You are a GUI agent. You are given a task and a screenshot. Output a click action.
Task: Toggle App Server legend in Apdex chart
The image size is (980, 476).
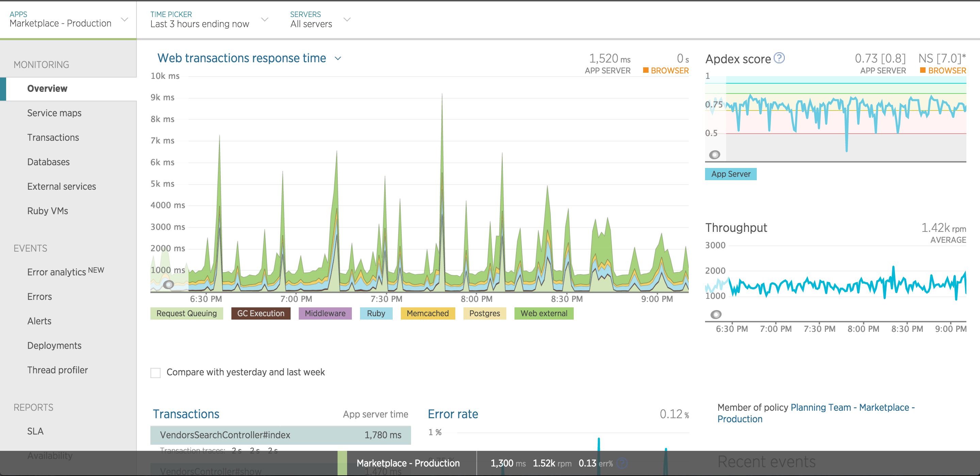click(x=731, y=174)
